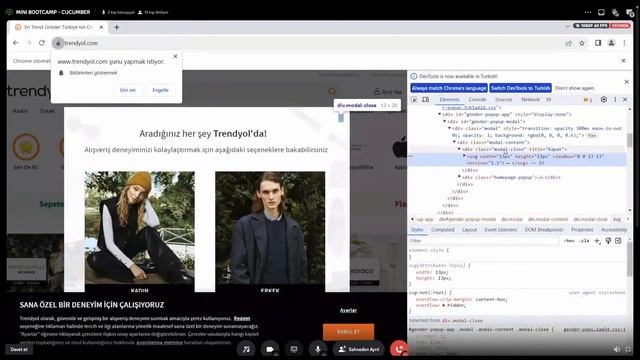
Task: Click the red hang-up call button
Action: pos(399,349)
